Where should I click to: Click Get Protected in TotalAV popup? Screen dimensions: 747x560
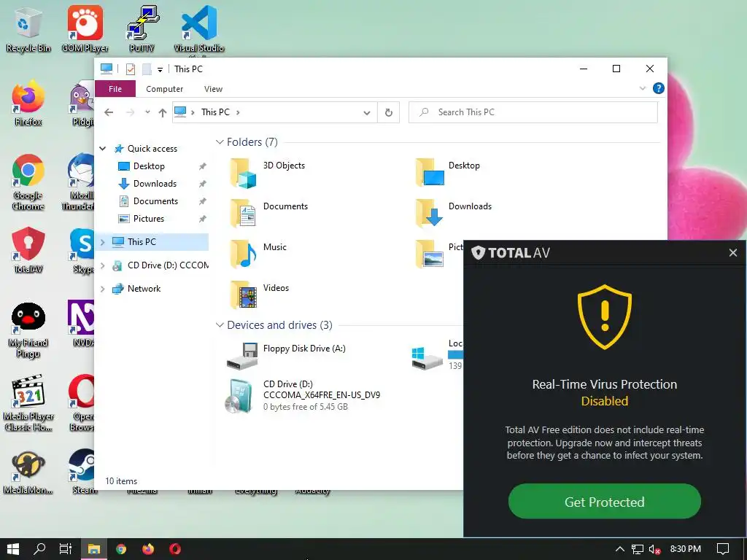[604, 502]
